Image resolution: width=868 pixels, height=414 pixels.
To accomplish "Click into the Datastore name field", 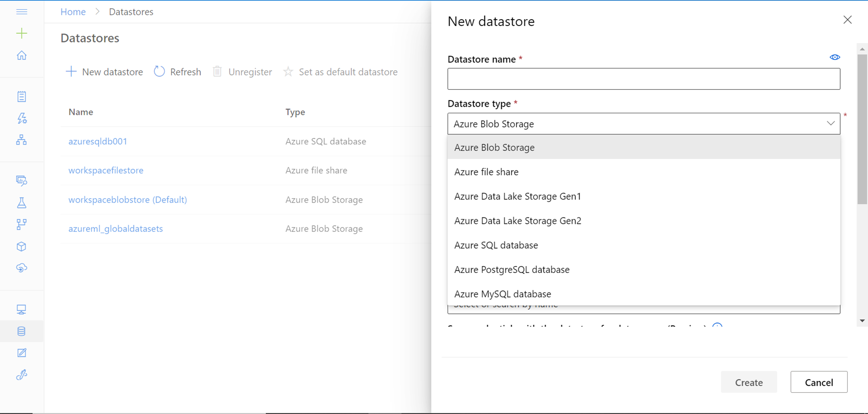I will tap(643, 79).
